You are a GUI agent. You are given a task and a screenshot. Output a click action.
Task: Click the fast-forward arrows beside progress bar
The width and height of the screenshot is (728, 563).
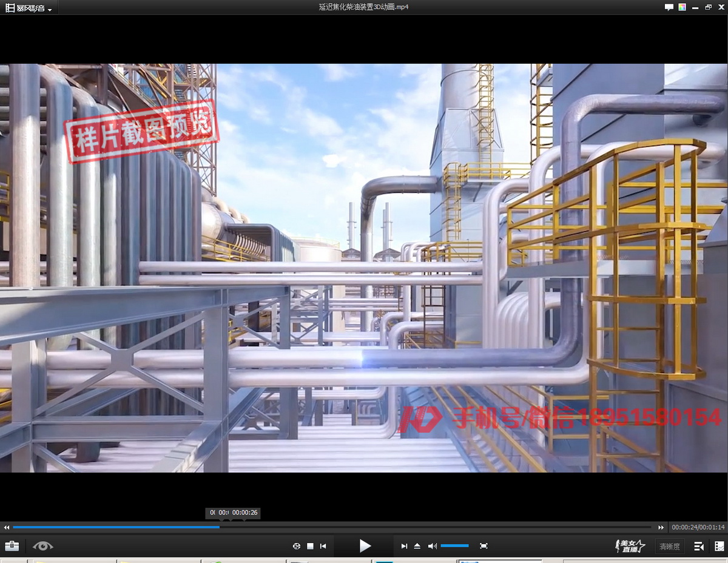pos(661,528)
